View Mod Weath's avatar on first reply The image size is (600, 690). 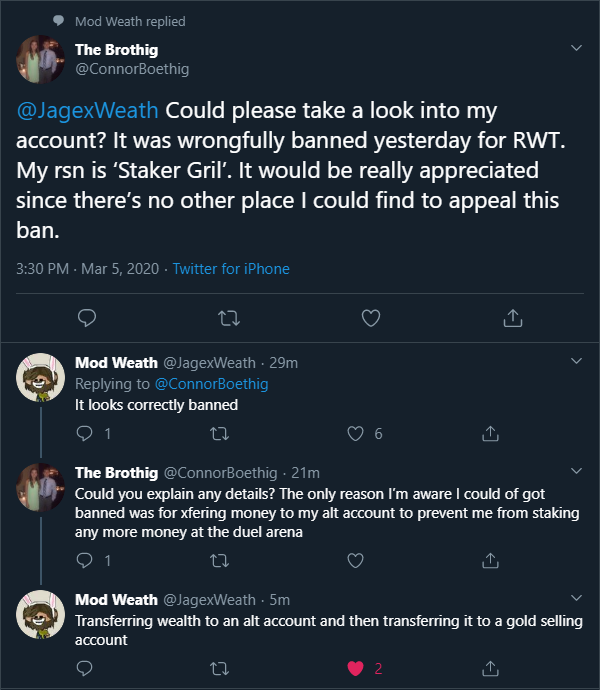[x=40, y=379]
